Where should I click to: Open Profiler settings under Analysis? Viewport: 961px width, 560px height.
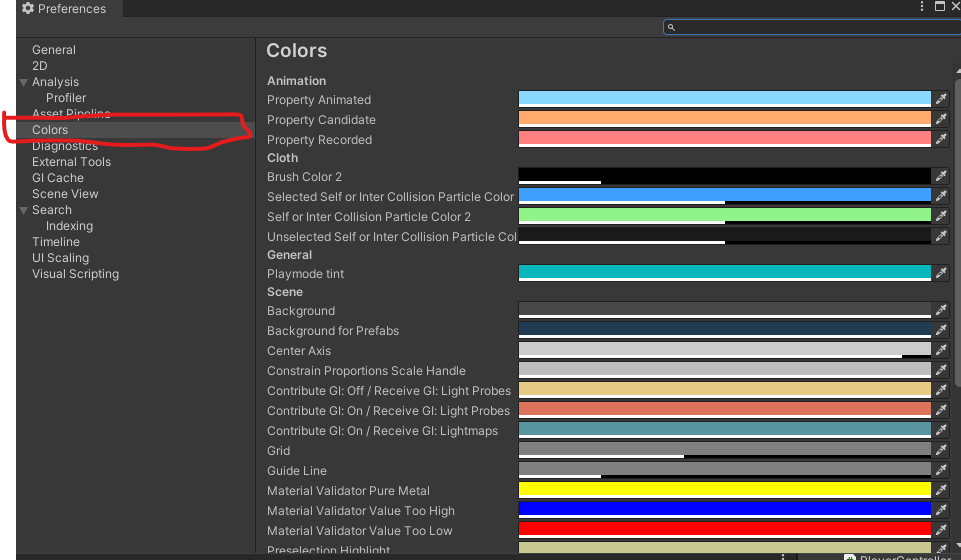click(66, 98)
